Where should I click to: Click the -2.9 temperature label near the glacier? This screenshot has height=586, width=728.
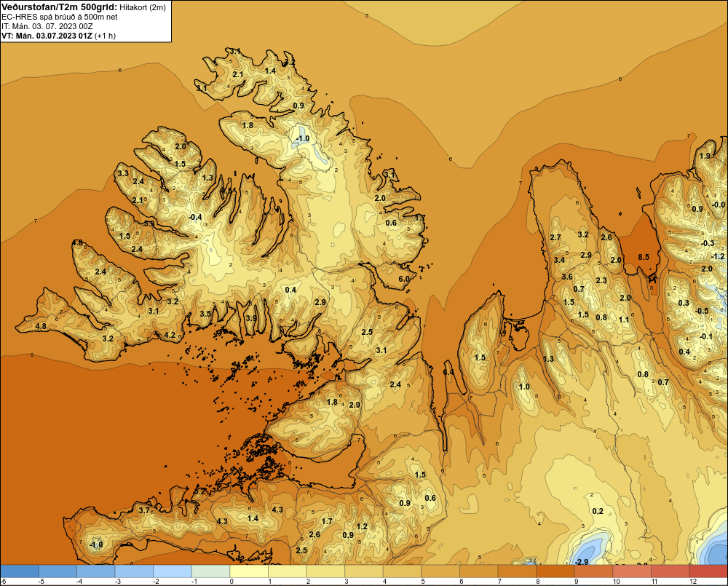tap(581, 562)
